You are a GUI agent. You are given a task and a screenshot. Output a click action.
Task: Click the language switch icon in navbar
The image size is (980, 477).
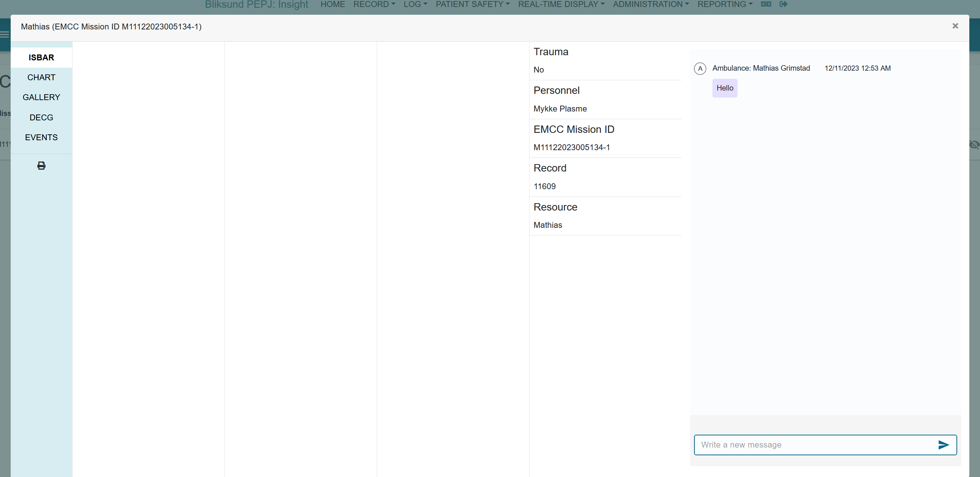point(766,4)
